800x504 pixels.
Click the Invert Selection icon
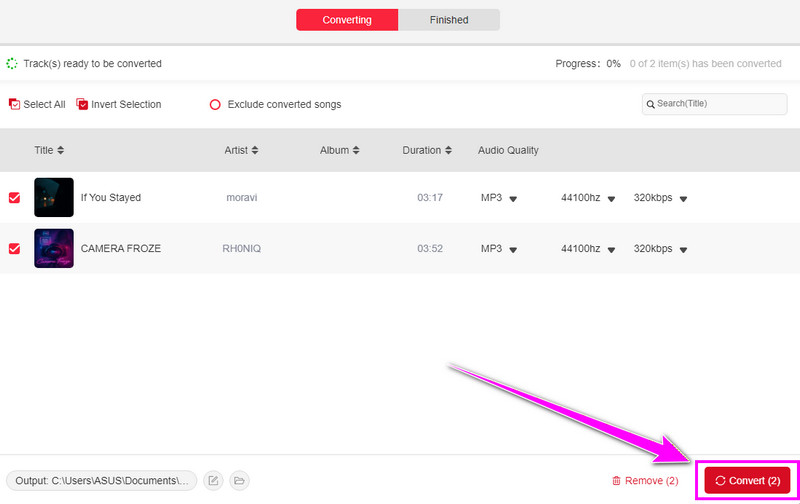(x=82, y=104)
